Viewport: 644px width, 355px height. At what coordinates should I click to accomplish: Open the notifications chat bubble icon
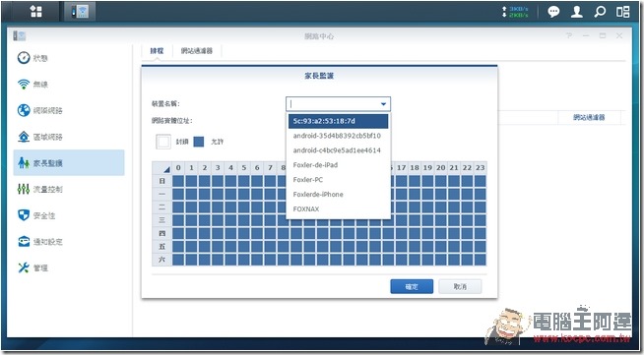(x=553, y=12)
